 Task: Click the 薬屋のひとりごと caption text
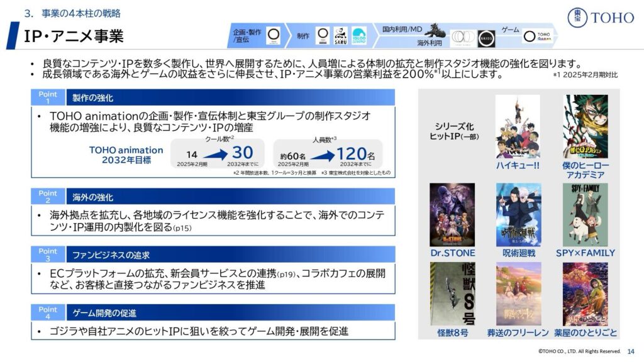point(586,333)
